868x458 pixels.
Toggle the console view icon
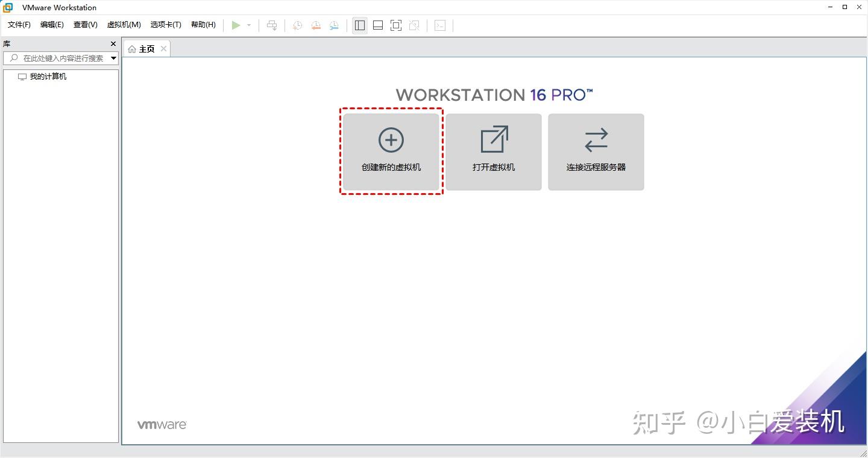click(x=440, y=25)
